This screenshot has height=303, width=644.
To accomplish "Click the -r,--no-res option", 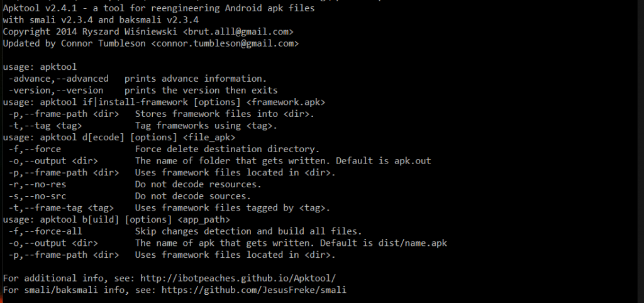I will (x=37, y=184).
